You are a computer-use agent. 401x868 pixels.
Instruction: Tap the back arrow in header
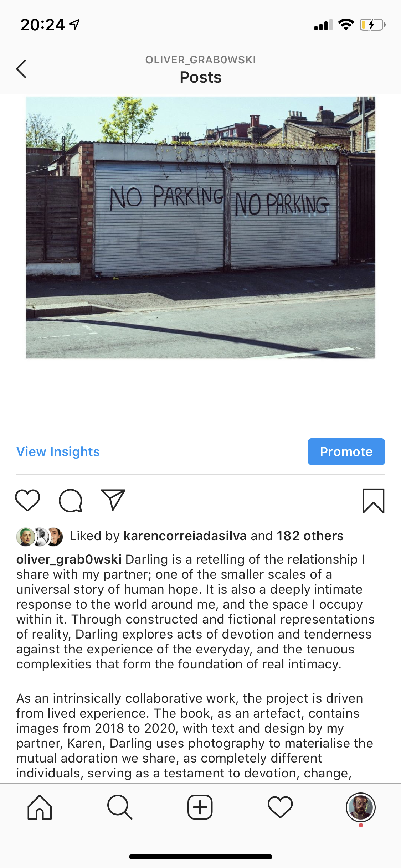tap(21, 68)
